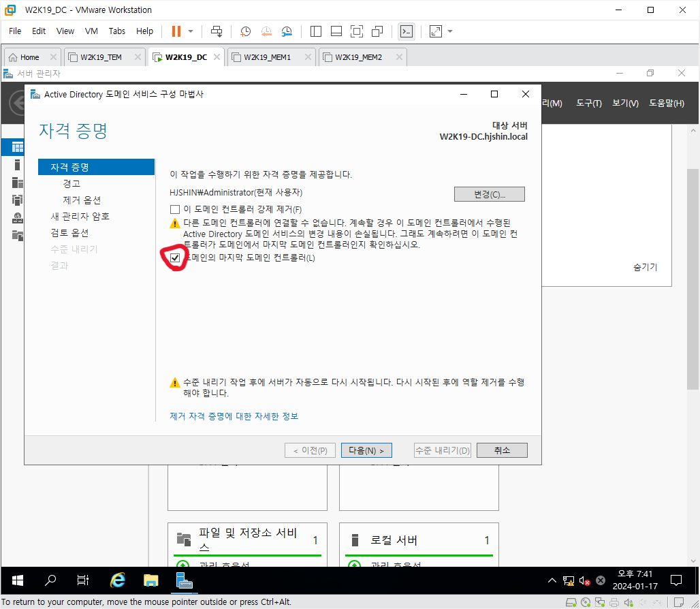Select 제거 옵션 step in wizard sidebar
Image resolution: width=700 pixels, height=609 pixels.
(x=82, y=200)
